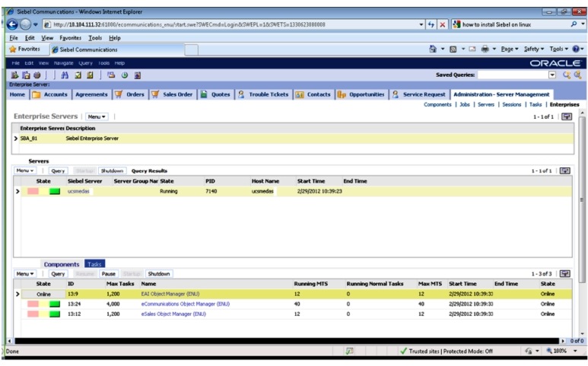The image size is (588, 366).
Task: Click the Favorites star icon
Action: pos(12,49)
